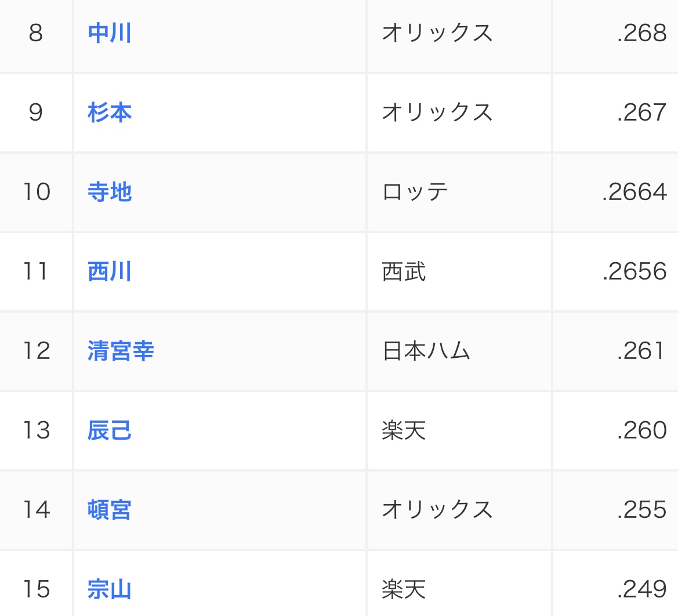Click the ロッテ team cell

click(415, 192)
